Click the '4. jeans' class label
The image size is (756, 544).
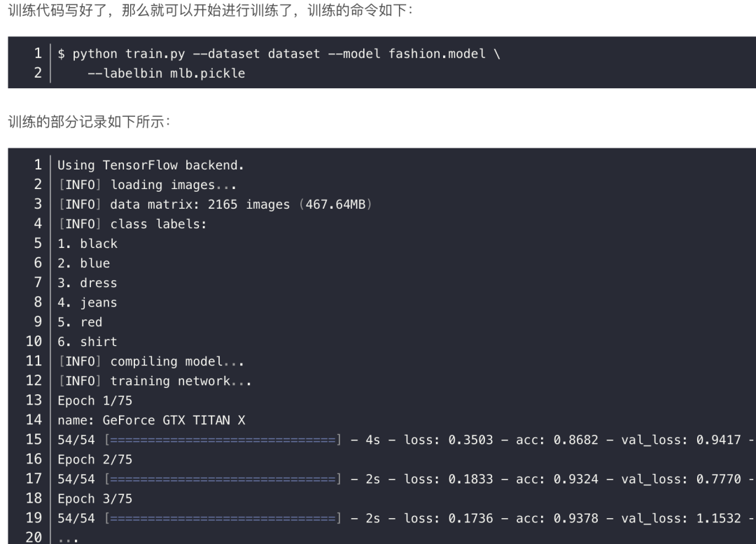point(87,303)
